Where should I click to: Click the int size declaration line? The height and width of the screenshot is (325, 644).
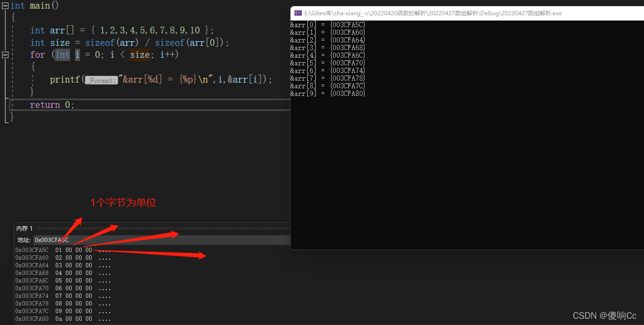(130, 43)
